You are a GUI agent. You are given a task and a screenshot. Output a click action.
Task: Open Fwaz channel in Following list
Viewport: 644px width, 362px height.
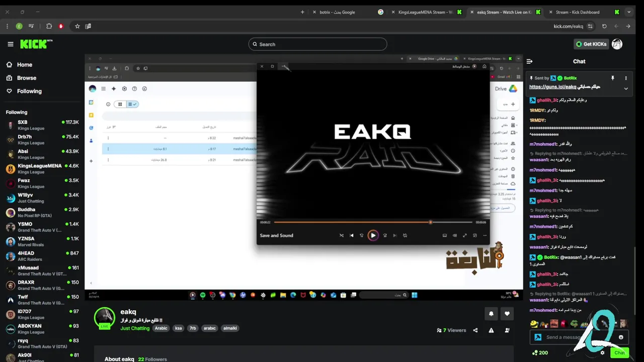pos(42,184)
